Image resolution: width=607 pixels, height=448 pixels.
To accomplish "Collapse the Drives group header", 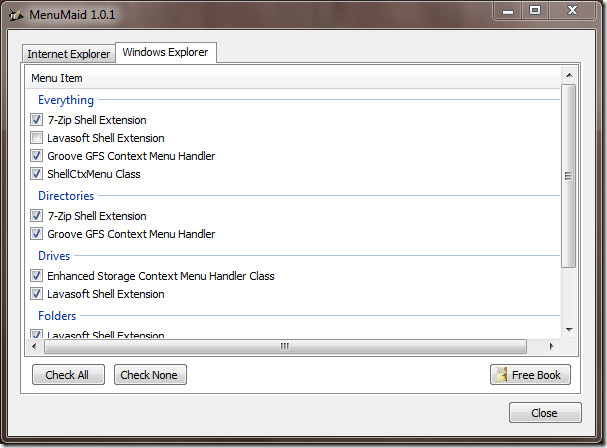I will 54,256.
